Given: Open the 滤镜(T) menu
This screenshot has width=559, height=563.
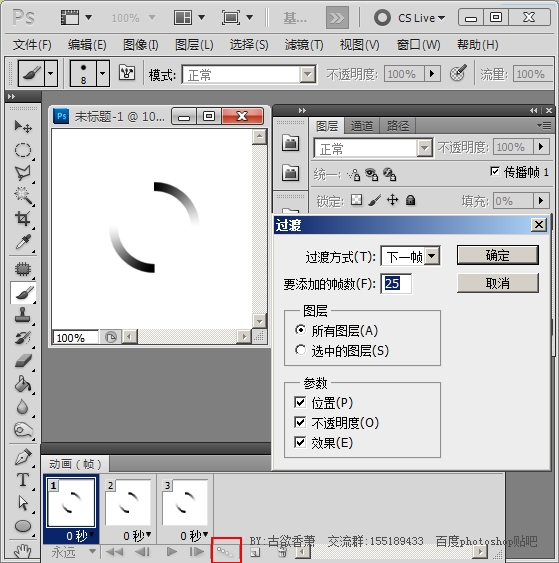Looking at the screenshot, I should point(304,45).
